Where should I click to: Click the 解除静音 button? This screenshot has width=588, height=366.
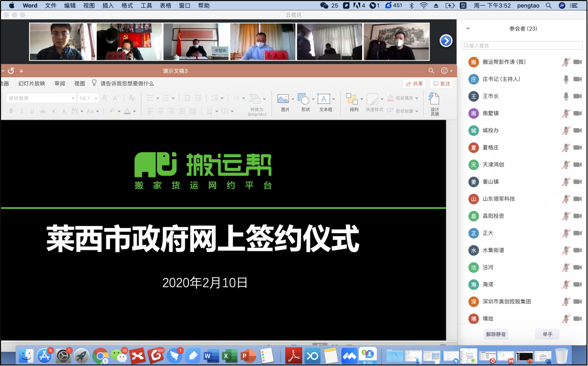[x=496, y=334]
